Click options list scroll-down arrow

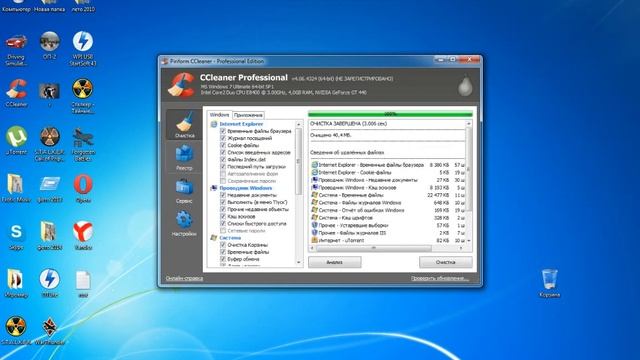pyautogui.click(x=298, y=262)
